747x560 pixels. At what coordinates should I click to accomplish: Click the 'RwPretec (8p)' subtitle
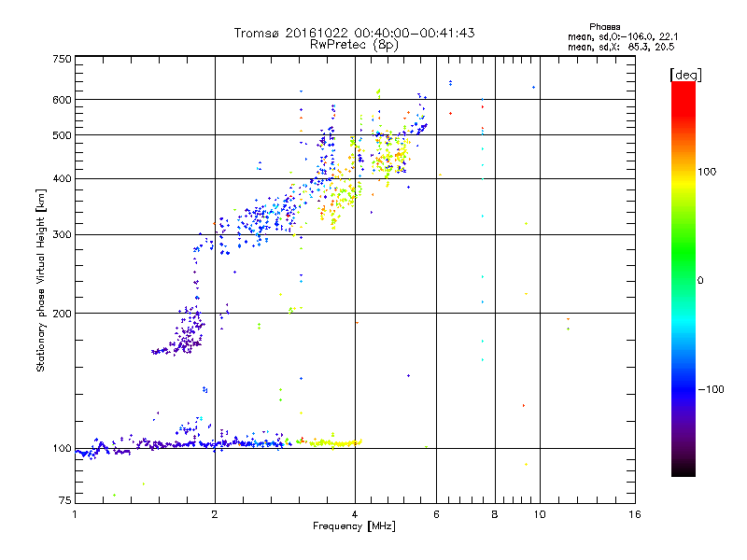click(x=354, y=45)
